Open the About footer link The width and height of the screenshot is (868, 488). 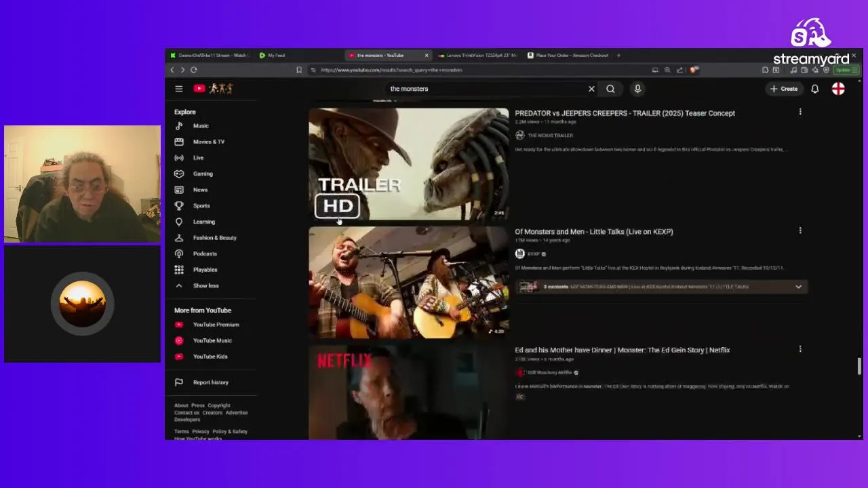(x=181, y=405)
